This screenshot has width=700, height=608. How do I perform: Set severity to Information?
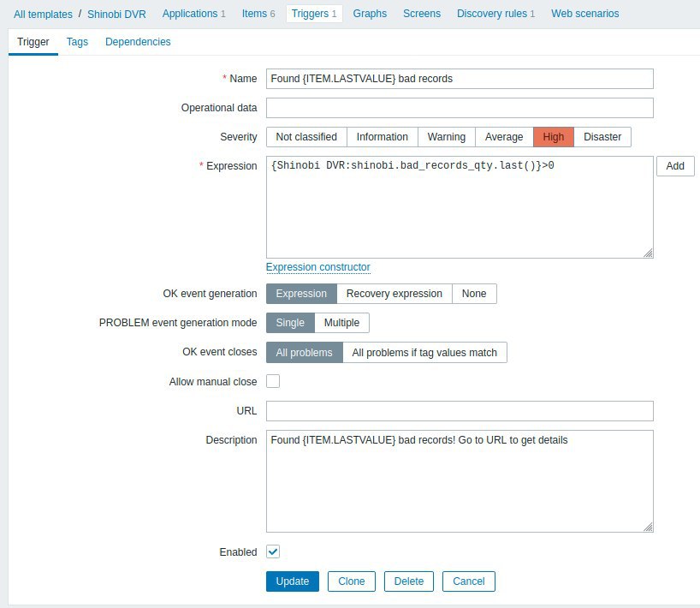383,137
